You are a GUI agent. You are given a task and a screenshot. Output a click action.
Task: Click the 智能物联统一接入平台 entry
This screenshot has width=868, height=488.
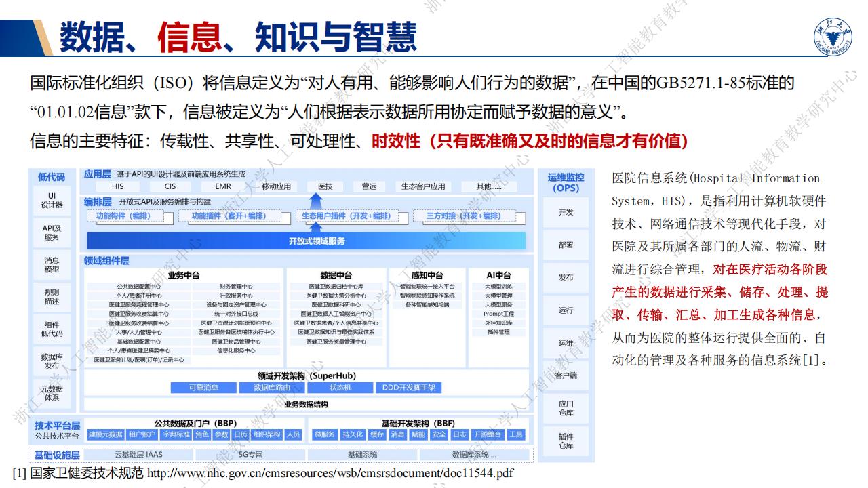427,286
